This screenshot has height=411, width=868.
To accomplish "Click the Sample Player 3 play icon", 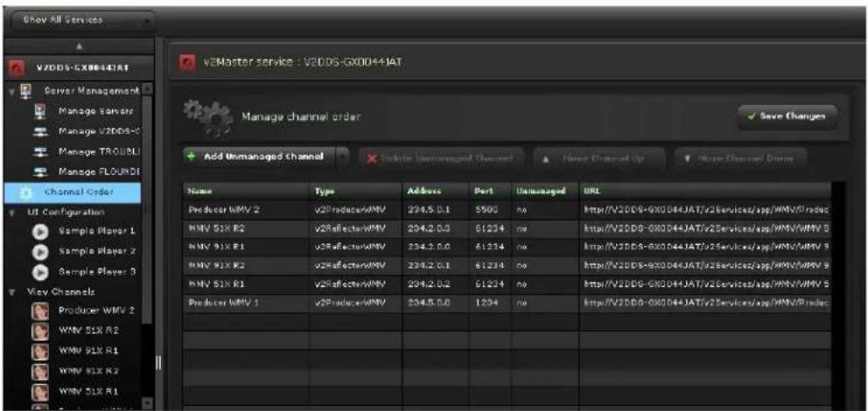I will tap(40, 272).
